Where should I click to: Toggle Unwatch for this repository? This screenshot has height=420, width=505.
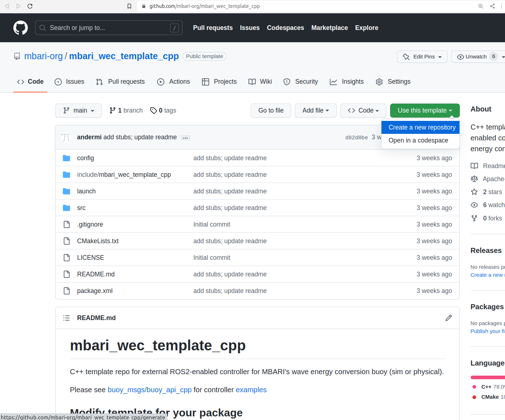[x=472, y=57]
